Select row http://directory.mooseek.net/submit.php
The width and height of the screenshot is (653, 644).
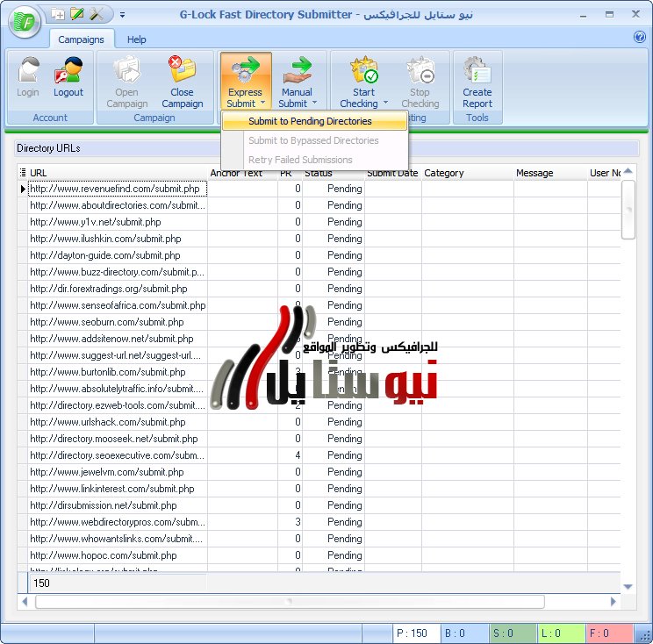coord(118,439)
